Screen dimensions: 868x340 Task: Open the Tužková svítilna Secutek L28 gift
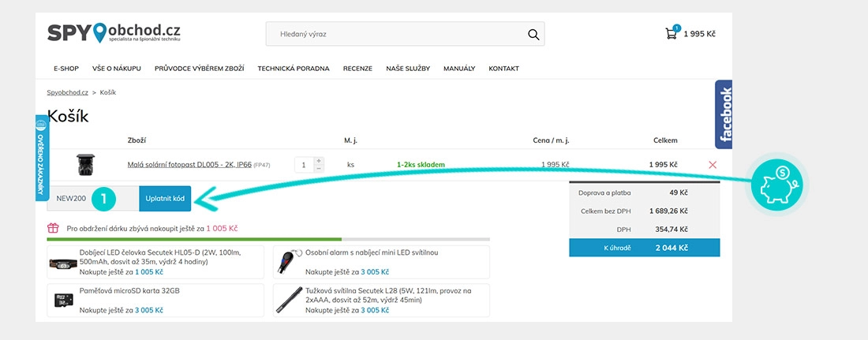point(381,300)
